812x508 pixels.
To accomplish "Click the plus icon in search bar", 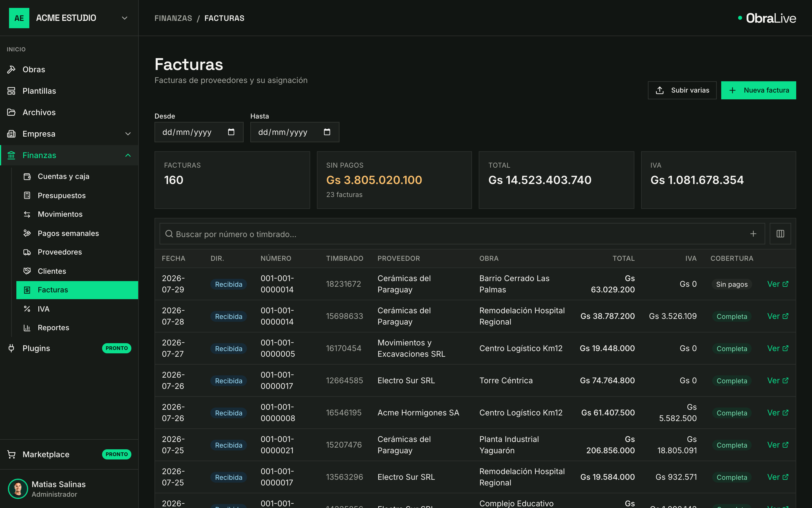I will coord(753,233).
